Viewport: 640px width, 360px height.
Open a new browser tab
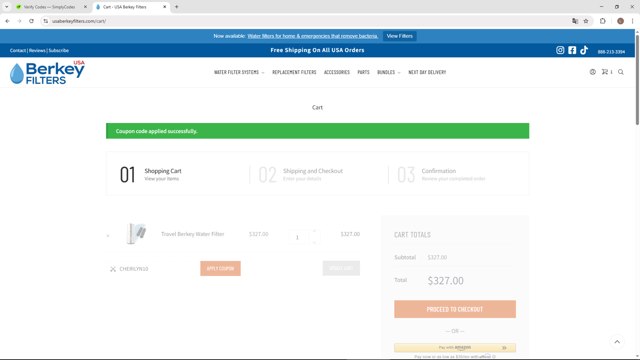(176, 7)
